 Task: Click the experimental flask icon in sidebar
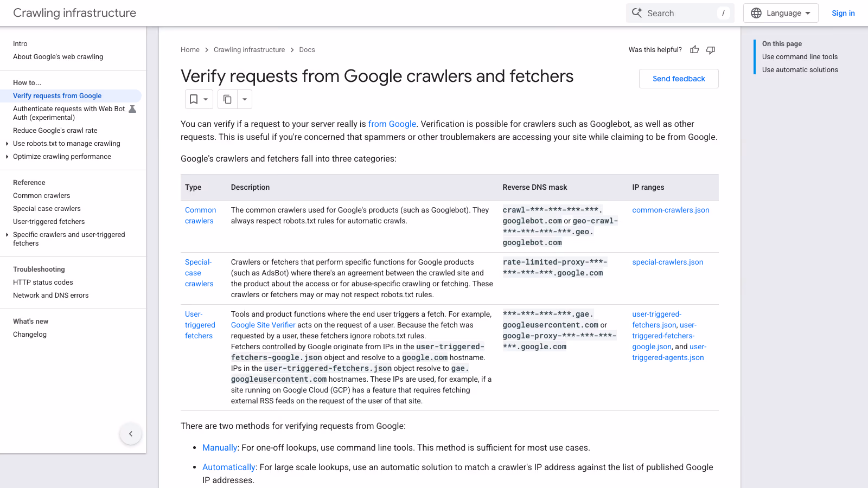pos(132,109)
